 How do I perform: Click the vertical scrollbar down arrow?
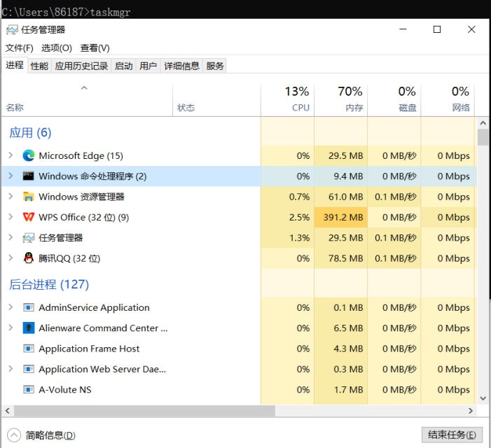coord(483,398)
